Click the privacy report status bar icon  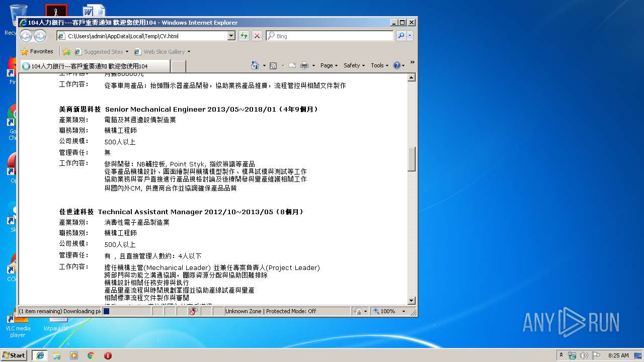point(193,311)
